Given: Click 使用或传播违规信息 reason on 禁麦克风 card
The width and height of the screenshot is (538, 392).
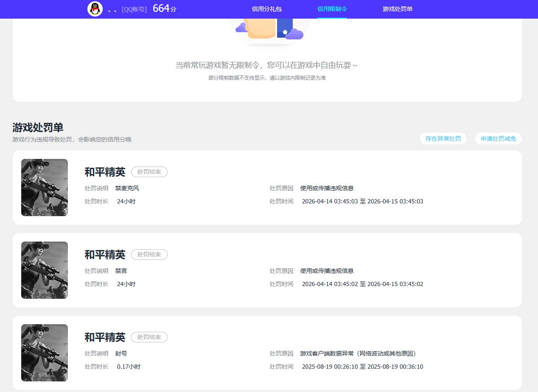Looking at the screenshot, I should pyautogui.click(x=327, y=188).
